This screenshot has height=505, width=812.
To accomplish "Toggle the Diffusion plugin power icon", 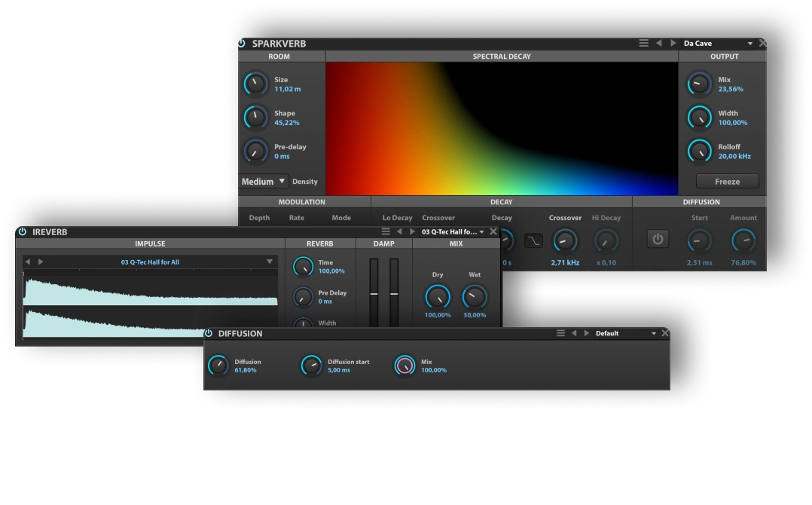I will (x=209, y=333).
